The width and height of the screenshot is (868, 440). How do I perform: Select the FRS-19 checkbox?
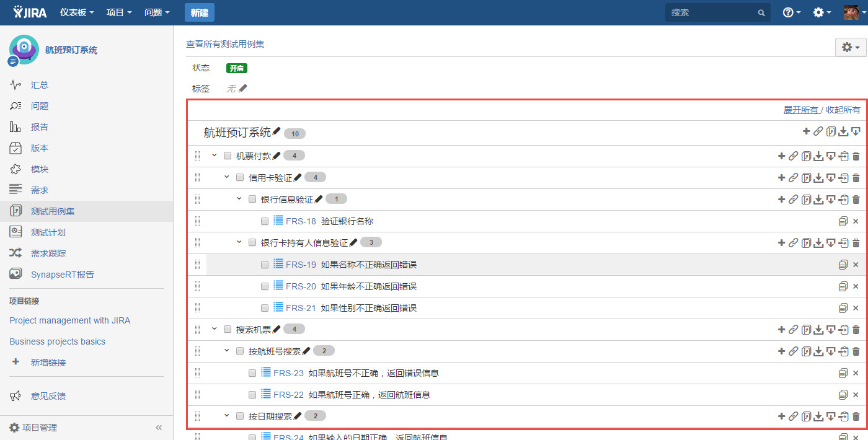[x=265, y=265]
